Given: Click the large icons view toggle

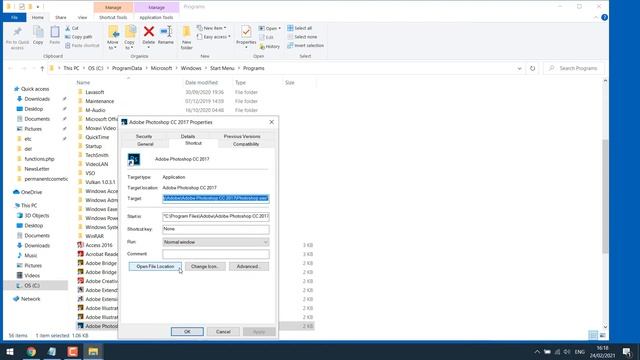Looking at the screenshot, I should coord(602,336).
